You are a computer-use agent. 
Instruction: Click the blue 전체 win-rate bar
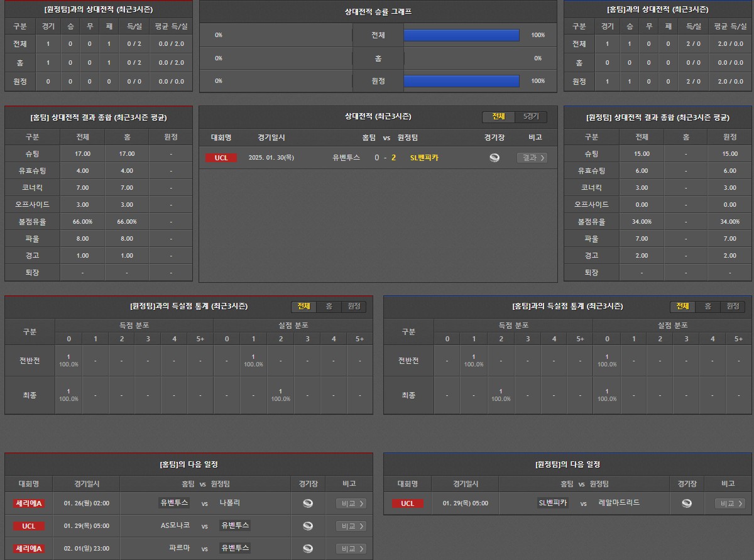[461, 35]
